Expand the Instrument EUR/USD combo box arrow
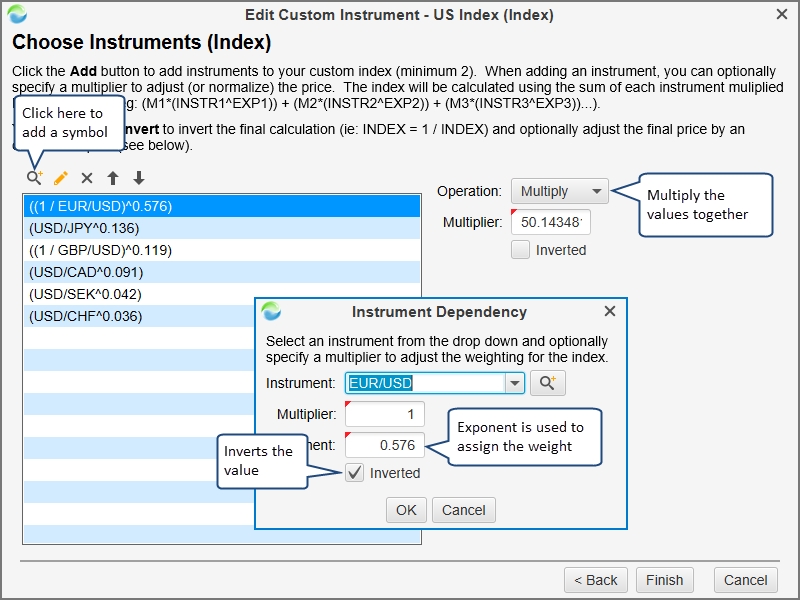 (515, 383)
